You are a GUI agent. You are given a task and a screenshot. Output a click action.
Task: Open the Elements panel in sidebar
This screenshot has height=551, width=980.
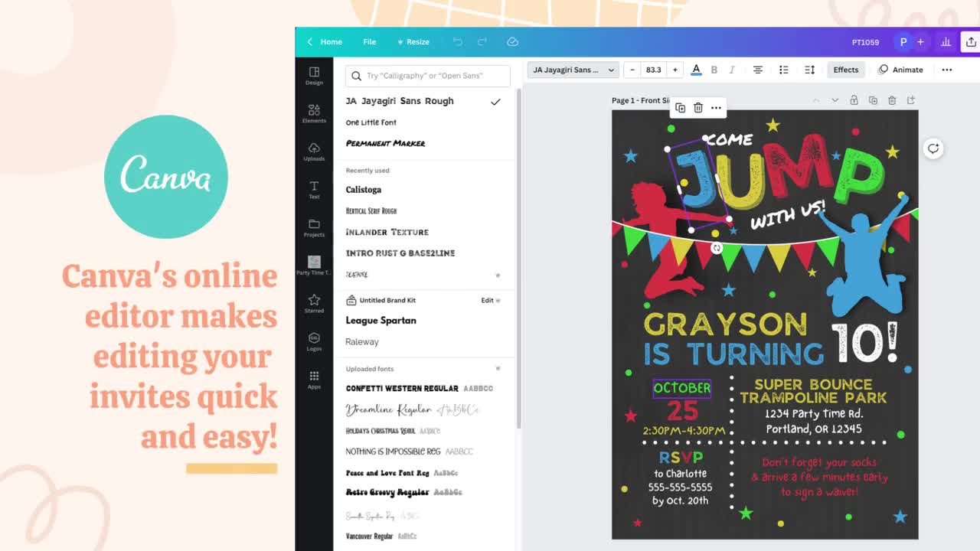click(x=314, y=112)
